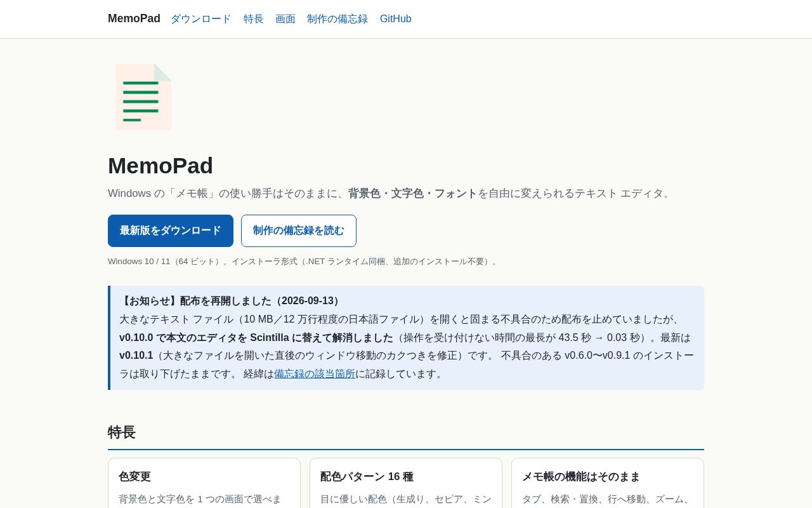812x508 pixels.
Task: Open the 画面 nav link
Action: (x=285, y=19)
